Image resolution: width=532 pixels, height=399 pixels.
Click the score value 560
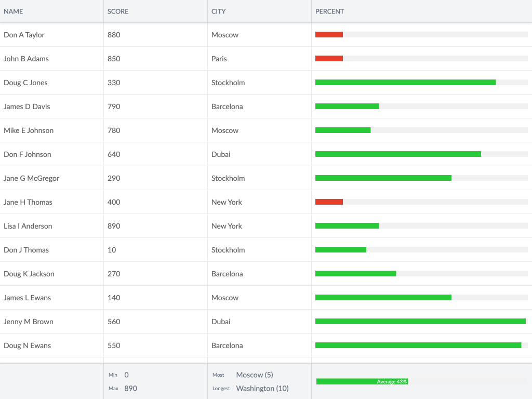(114, 322)
